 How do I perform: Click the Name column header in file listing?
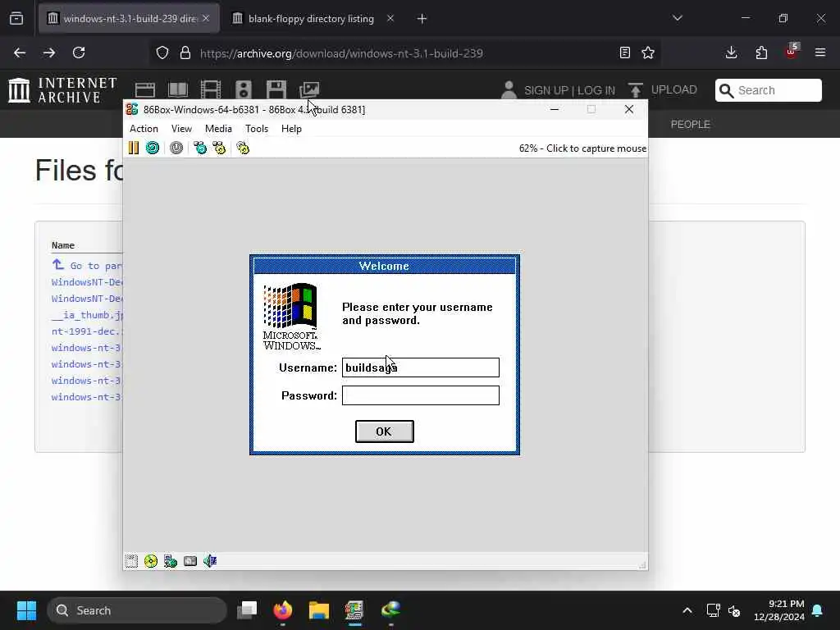(63, 245)
